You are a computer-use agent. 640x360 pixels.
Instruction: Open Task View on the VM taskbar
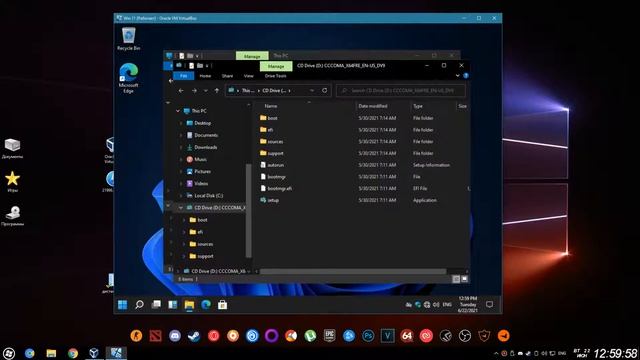pyautogui.click(x=156, y=304)
